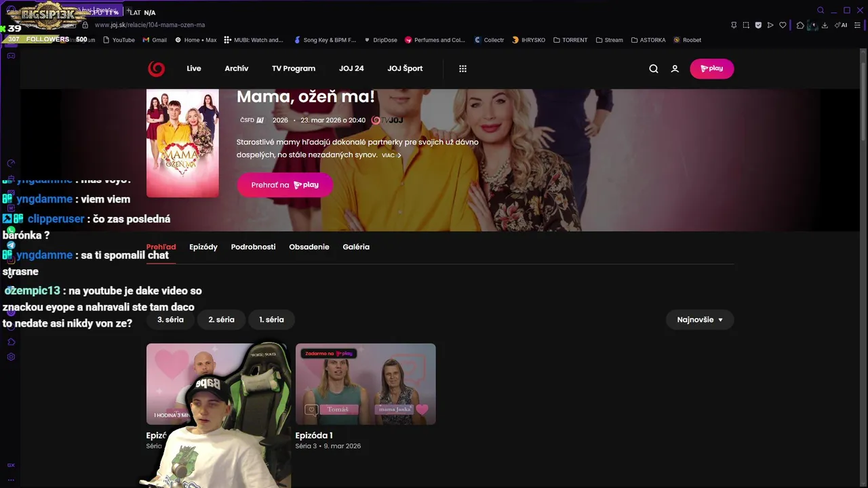
Task: Open the YouTube bookmark
Action: click(119, 40)
